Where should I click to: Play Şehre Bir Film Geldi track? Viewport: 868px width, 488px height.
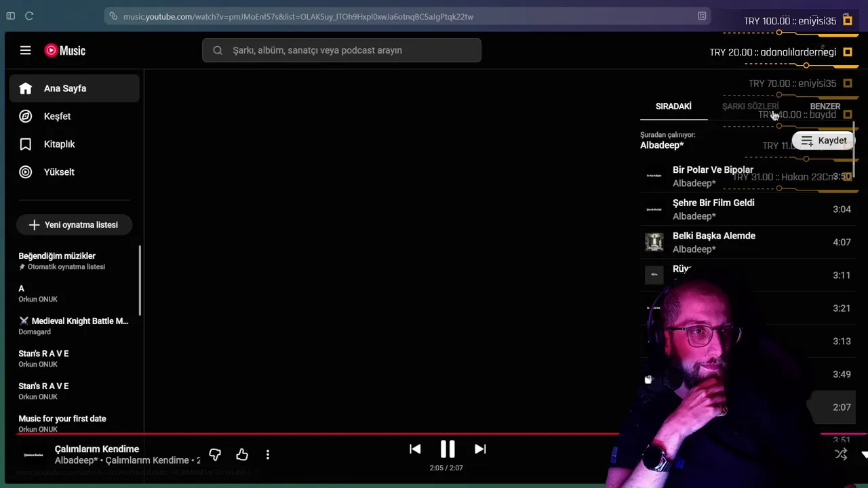coord(748,209)
